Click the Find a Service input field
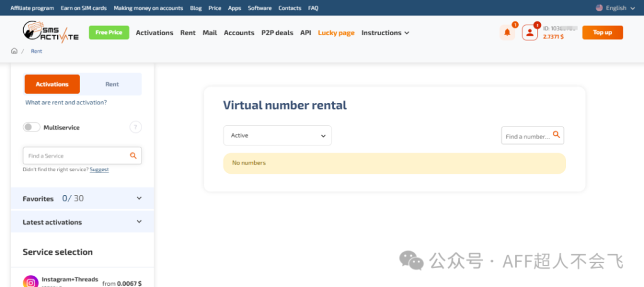 coord(75,155)
